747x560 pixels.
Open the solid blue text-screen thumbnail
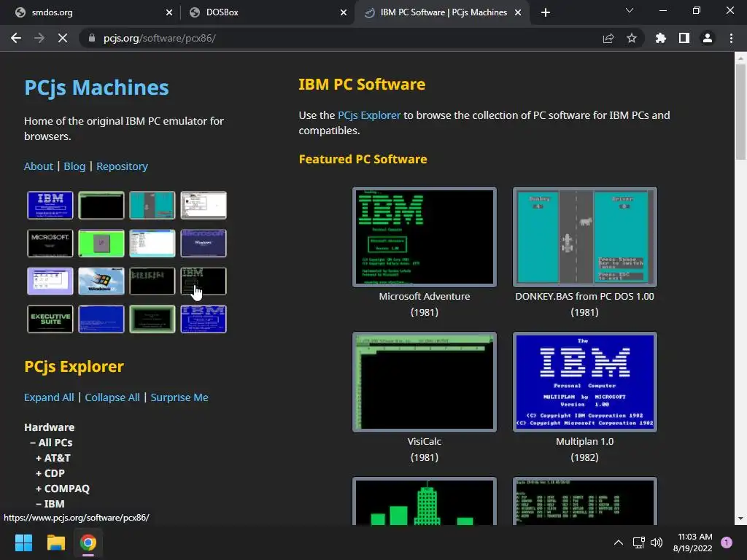(x=101, y=319)
